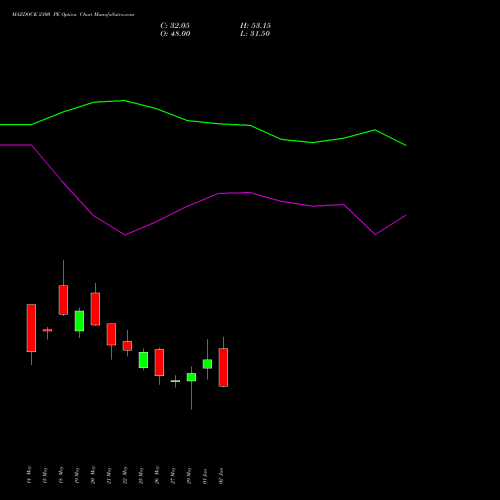
Task: Click the 19 May date label
Action: click(x=77, y=475)
